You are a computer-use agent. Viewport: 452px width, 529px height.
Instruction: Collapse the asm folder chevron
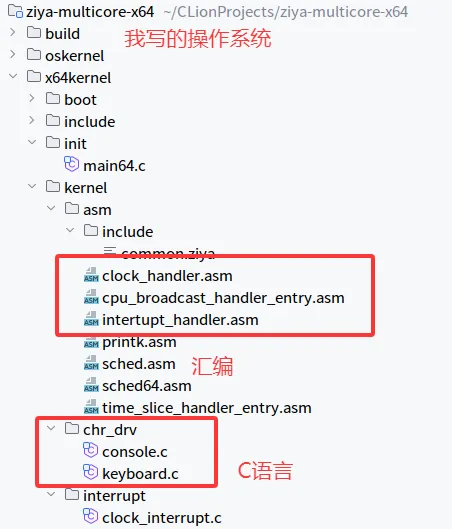[x=51, y=208]
